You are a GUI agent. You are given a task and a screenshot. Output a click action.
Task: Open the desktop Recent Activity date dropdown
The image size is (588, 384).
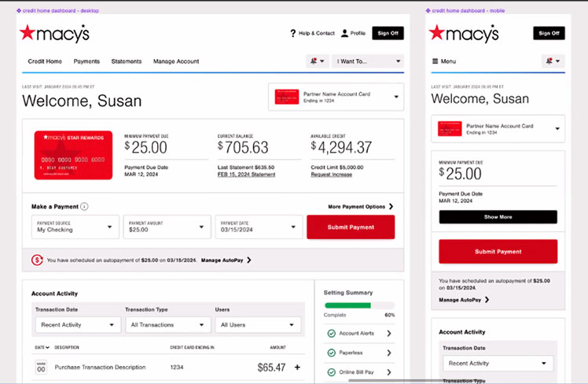tap(77, 324)
